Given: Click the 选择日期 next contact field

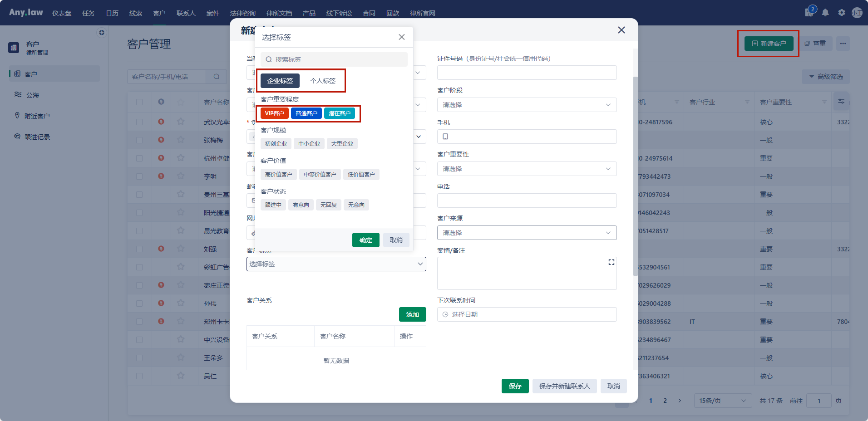Looking at the screenshot, I should coord(527,314).
